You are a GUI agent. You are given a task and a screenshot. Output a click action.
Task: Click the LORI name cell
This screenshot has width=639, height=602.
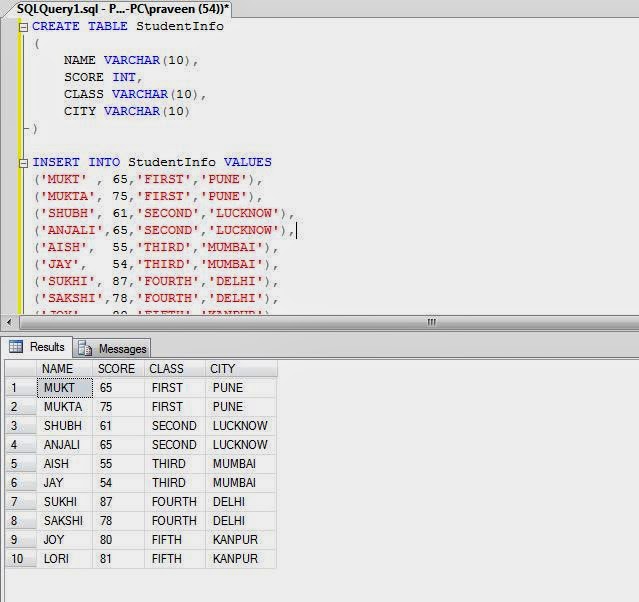(x=65, y=559)
